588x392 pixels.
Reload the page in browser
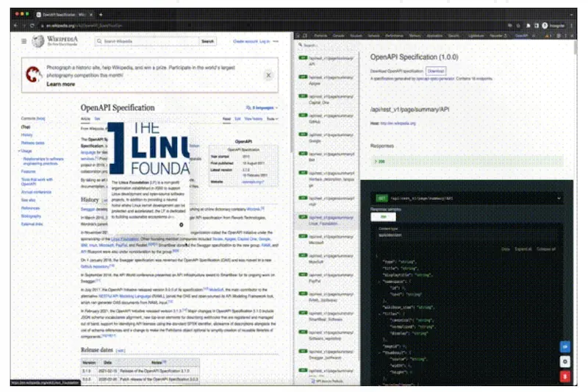[32, 26]
